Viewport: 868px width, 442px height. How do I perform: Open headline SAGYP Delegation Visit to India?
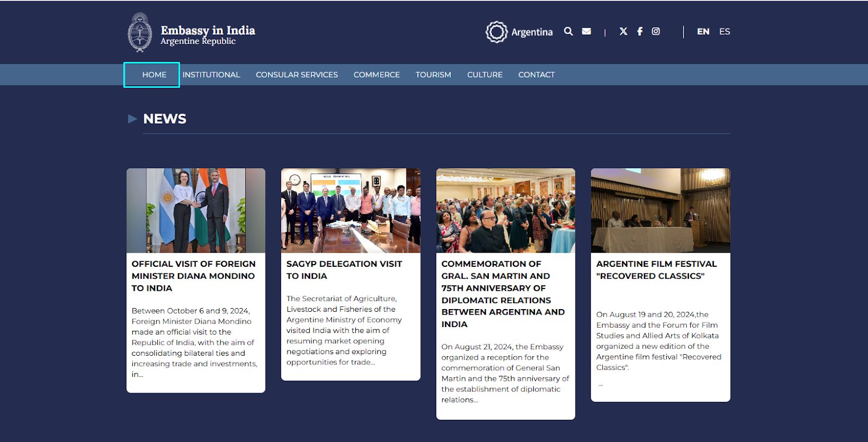click(x=344, y=270)
